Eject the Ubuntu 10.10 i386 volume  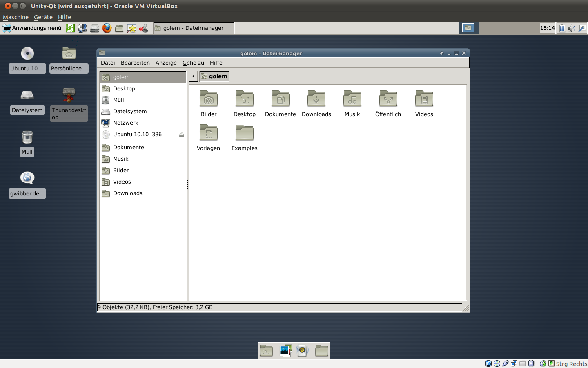[x=181, y=134]
